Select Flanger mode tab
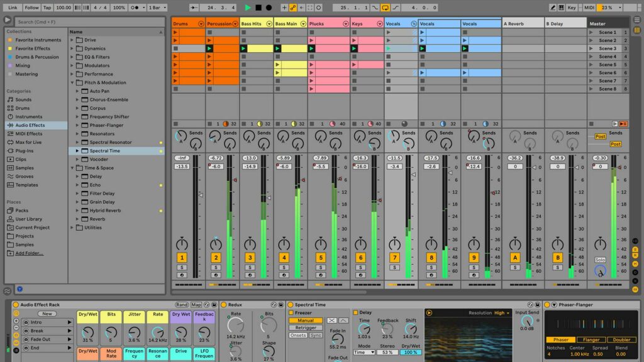This screenshot has height=362, width=644. [591, 339]
